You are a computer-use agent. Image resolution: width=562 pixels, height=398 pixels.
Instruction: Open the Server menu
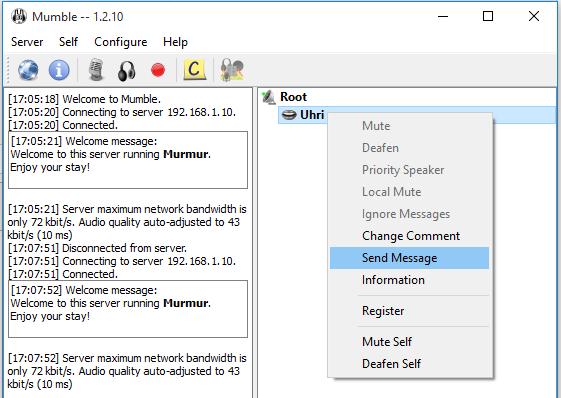(27, 42)
